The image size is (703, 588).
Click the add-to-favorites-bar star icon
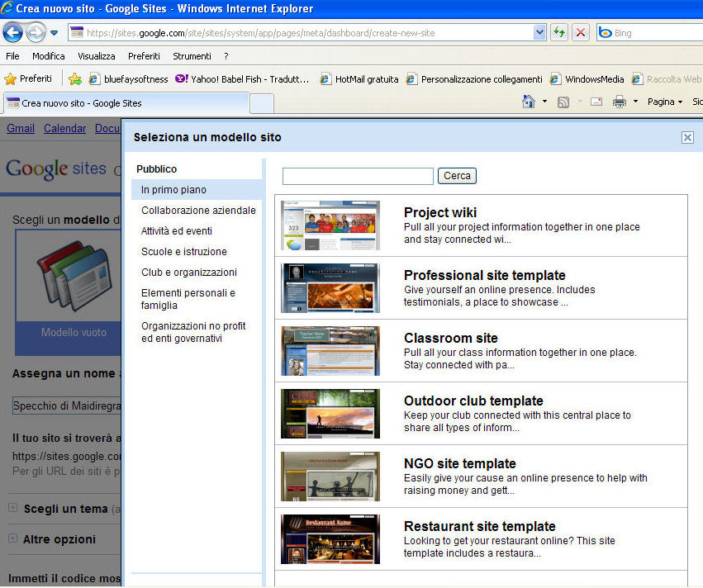pyautogui.click(x=75, y=79)
